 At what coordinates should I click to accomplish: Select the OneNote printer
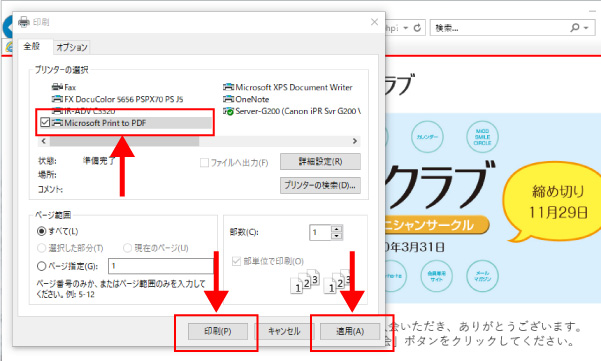pyautogui.click(x=246, y=99)
